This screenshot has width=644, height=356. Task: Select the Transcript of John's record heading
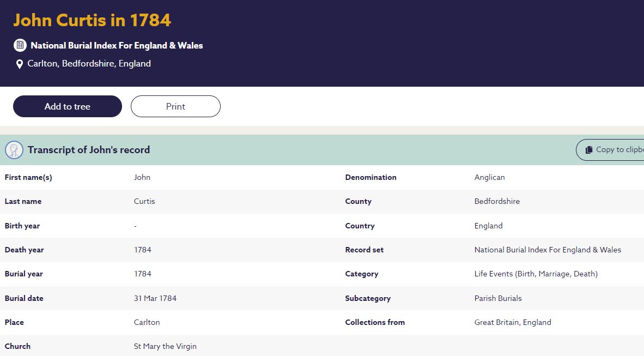tap(89, 150)
